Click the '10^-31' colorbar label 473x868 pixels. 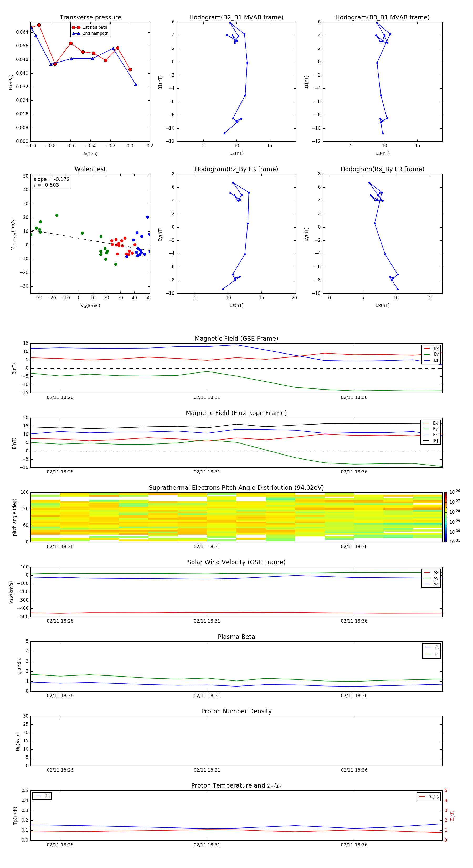455,542
